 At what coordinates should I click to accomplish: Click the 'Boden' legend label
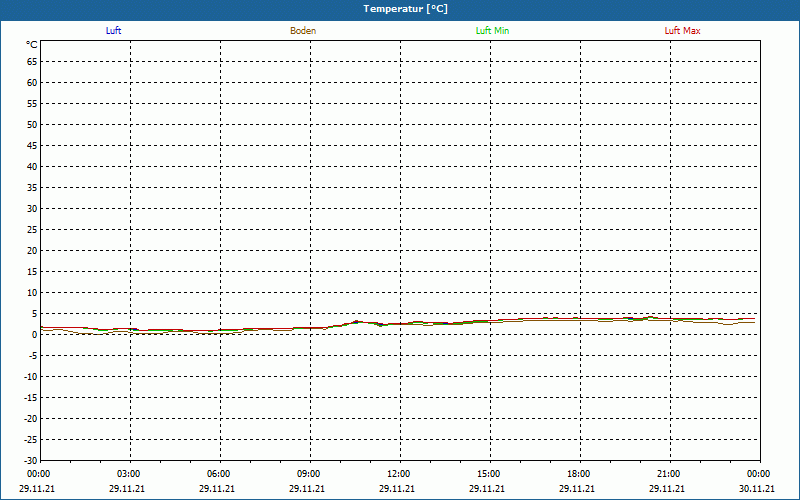303,31
